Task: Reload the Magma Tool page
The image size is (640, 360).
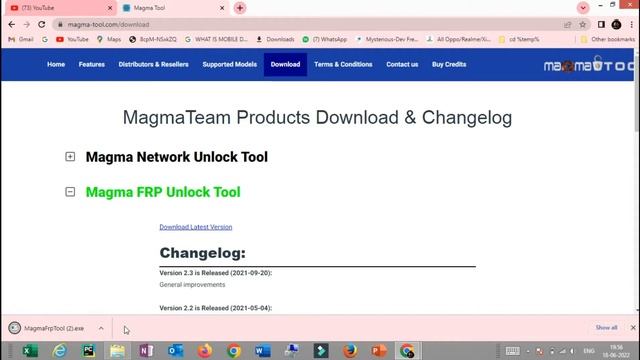Action: [x=42, y=24]
